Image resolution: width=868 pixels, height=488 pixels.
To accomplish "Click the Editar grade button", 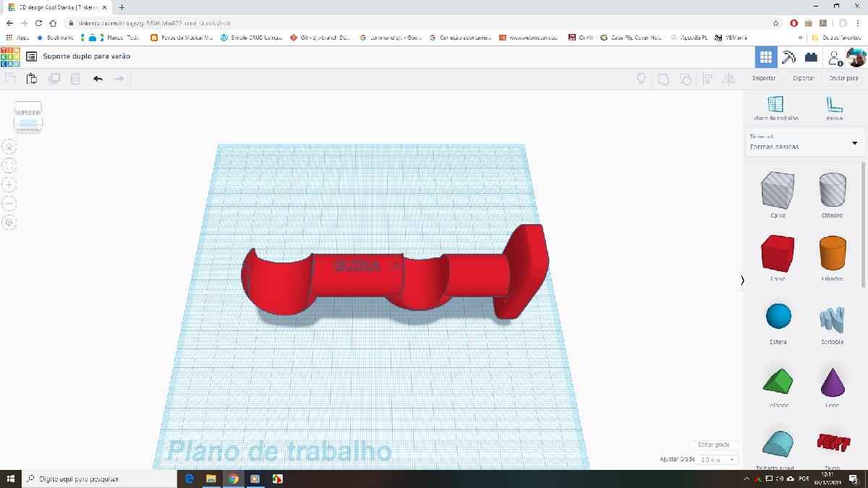I will tap(713, 445).
